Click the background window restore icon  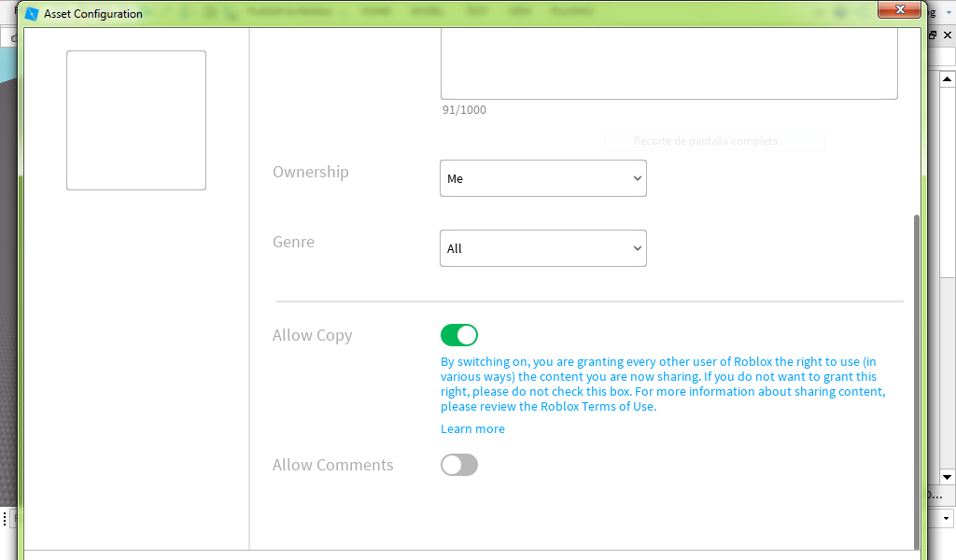point(933,35)
